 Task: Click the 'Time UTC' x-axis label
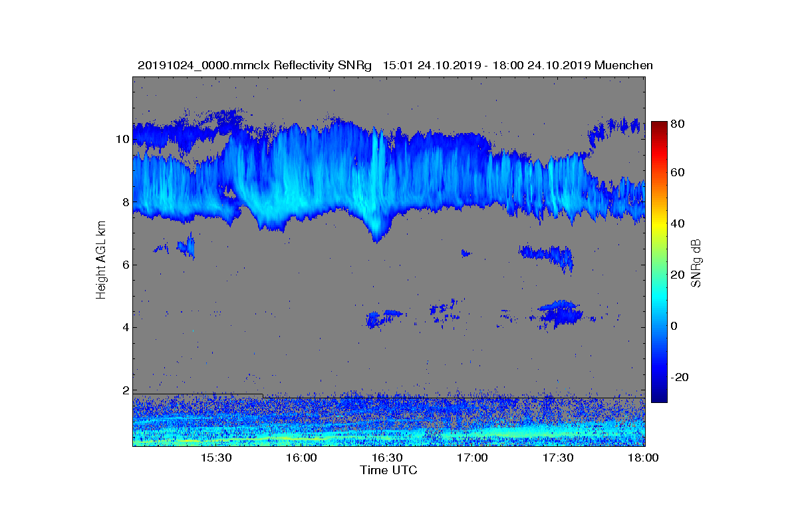pos(389,470)
